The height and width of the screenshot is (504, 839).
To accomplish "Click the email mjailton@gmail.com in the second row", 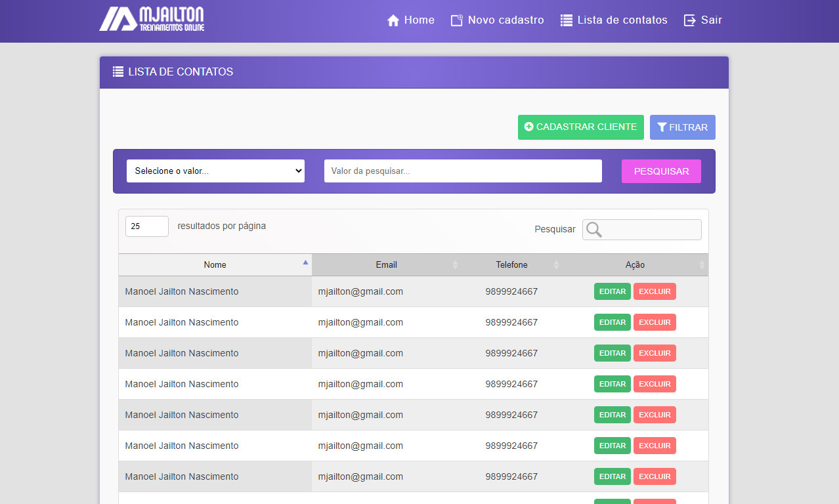I will pos(360,322).
